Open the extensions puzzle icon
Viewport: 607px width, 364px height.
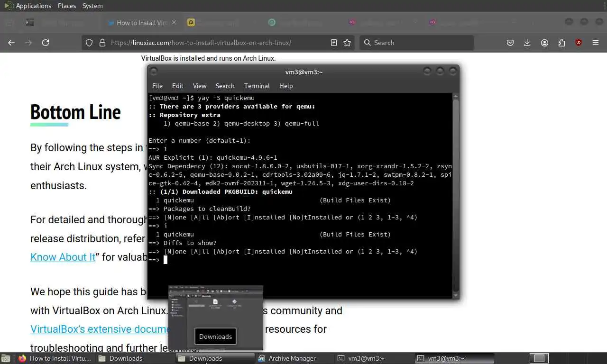(x=561, y=43)
